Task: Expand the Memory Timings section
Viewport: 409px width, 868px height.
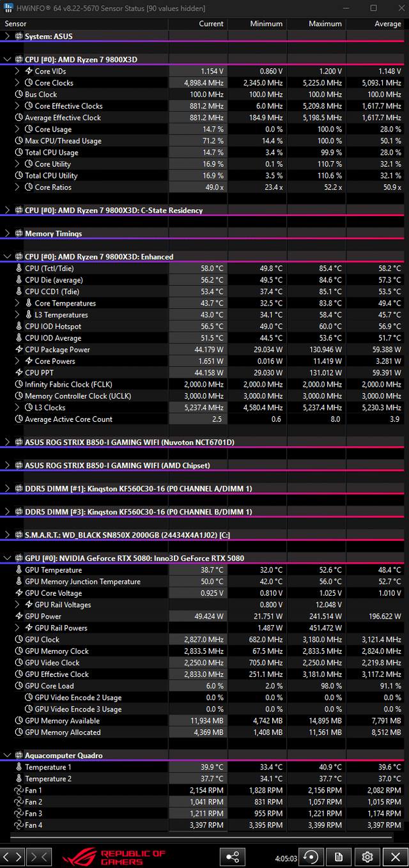Action: (x=7, y=233)
